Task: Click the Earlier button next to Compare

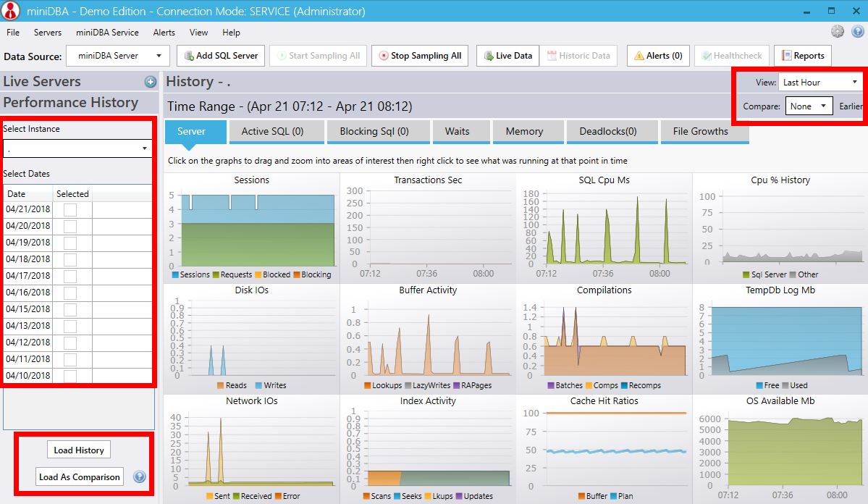Action: point(851,106)
